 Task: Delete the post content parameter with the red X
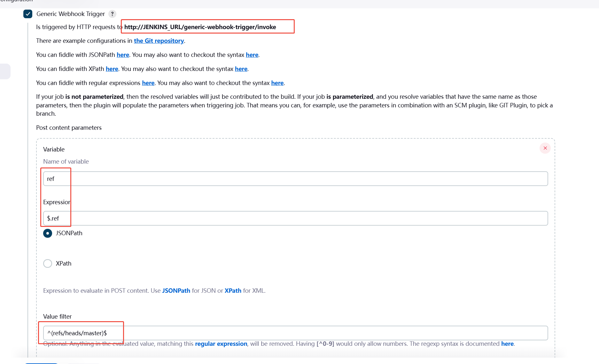click(x=545, y=148)
